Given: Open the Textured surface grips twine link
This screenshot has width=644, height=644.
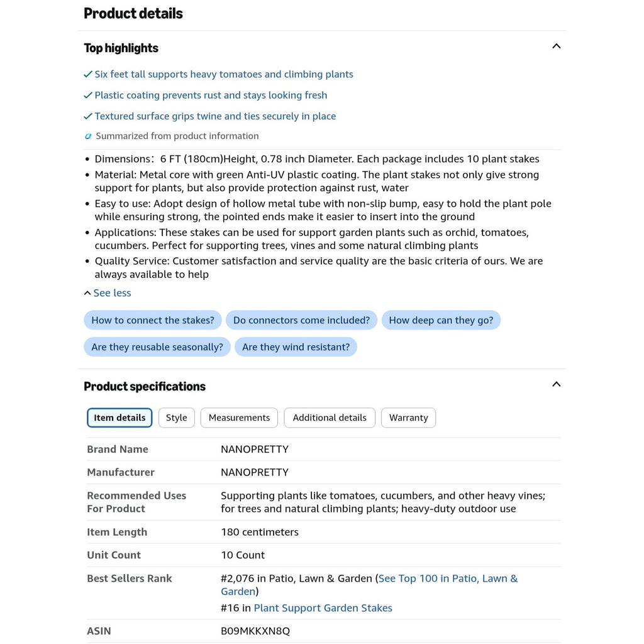Looking at the screenshot, I should 215,116.
